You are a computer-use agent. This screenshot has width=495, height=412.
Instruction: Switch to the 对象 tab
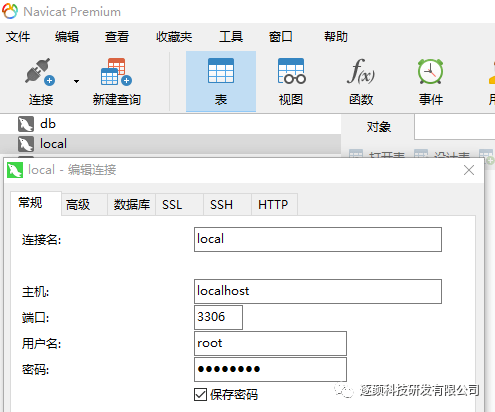click(x=378, y=127)
